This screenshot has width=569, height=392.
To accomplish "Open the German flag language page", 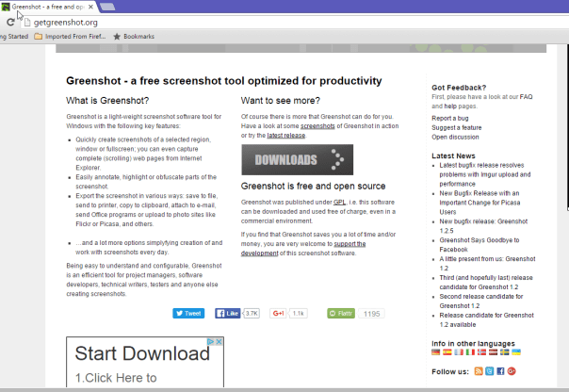I will (x=436, y=352).
